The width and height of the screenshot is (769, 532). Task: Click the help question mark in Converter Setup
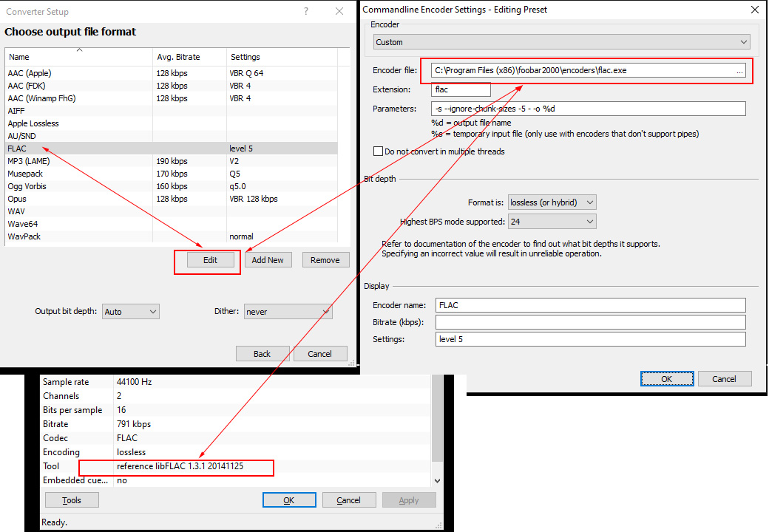(x=307, y=11)
